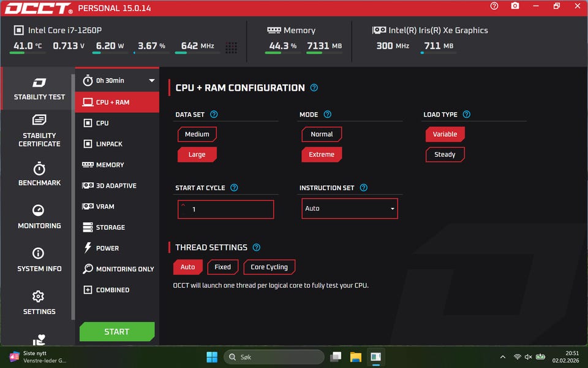Open the Wi-Fi network tray icon
The width and height of the screenshot is (588, 368).
coord(517,357)
